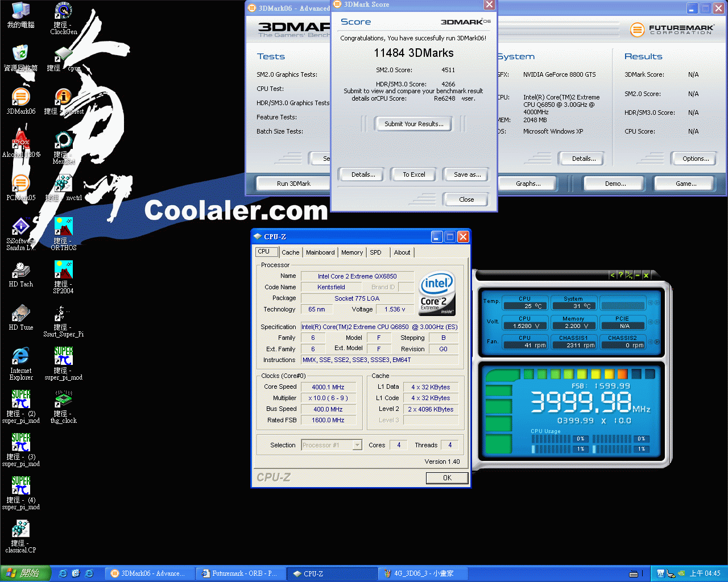Open the classical.CP shortcut icon

coord(20,537)
